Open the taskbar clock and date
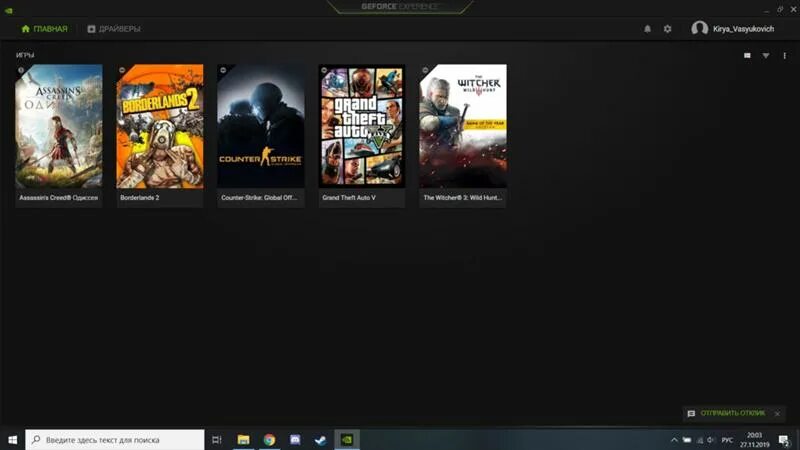 754,440
